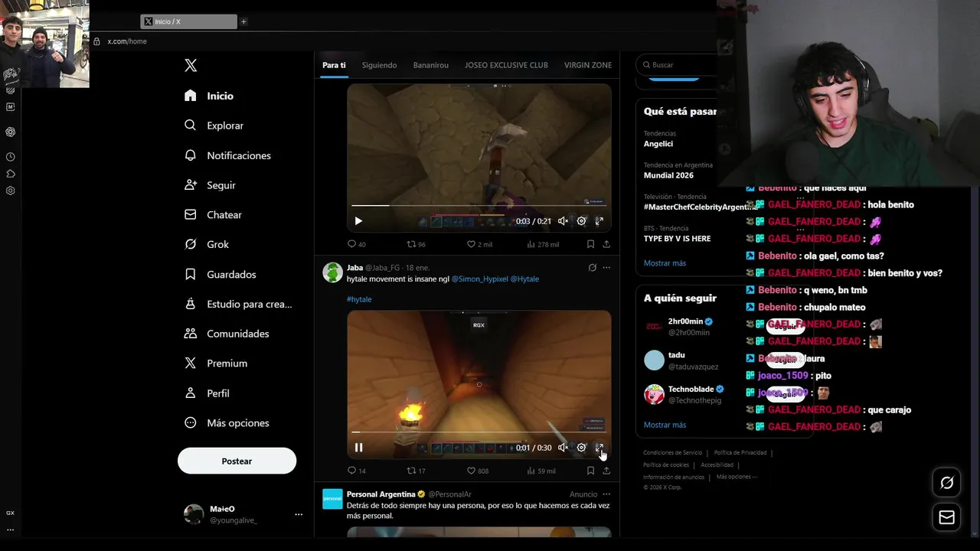Open settings gear of Jaba's video
This screenshot has height=551, width=980.
[581, 448]
